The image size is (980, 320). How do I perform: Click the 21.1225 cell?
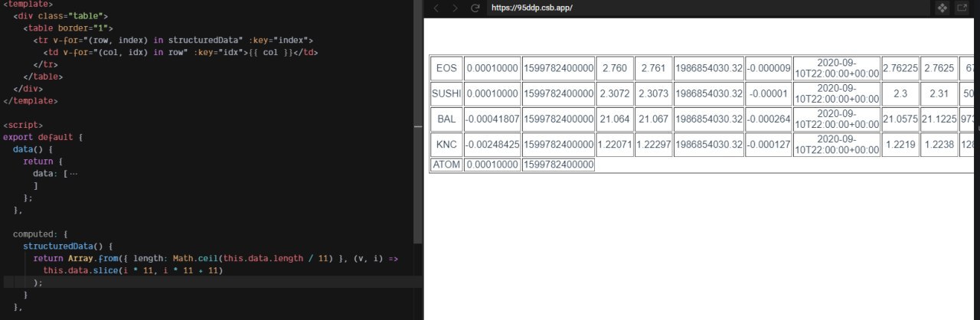pyautogui.click(x=939, y=119)
